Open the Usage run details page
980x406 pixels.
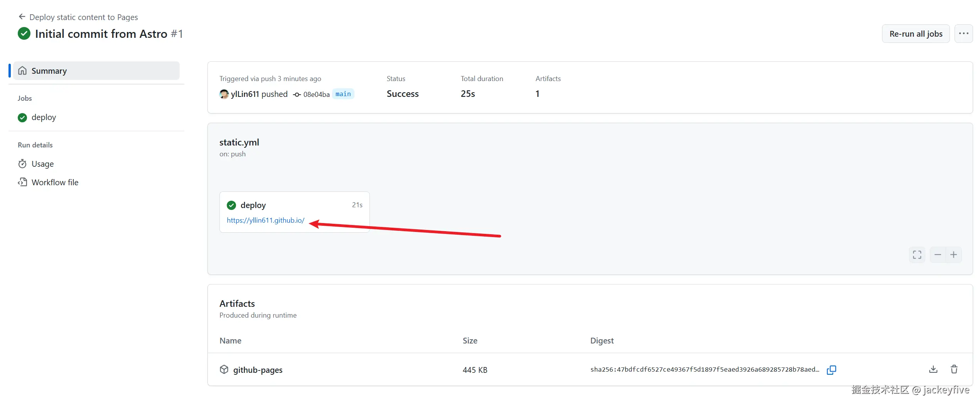coord(42,164)
